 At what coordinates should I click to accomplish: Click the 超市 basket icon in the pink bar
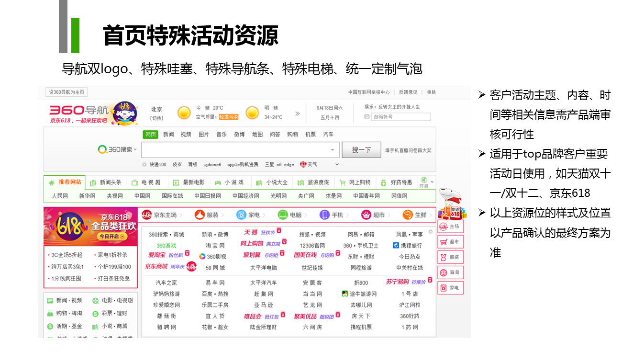366,215
